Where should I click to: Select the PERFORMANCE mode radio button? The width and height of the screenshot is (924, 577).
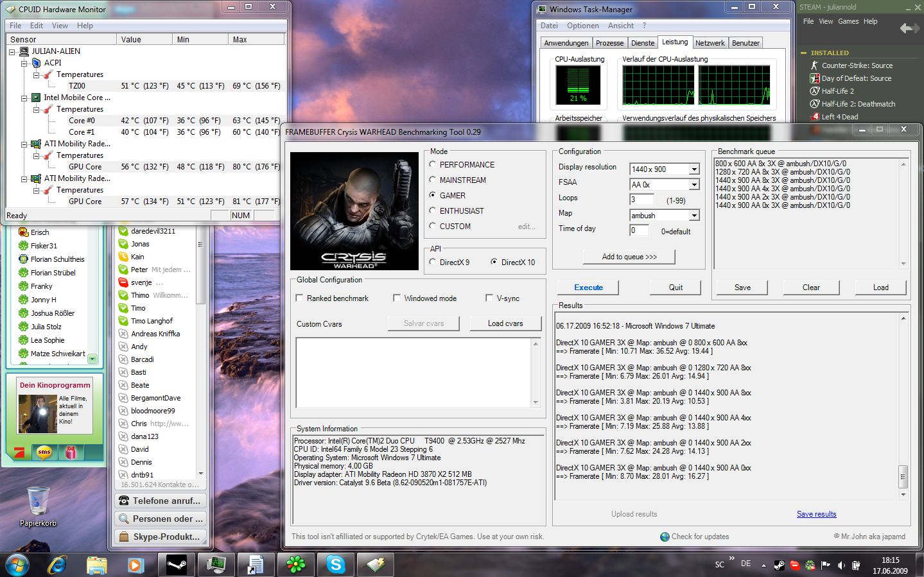pos(433,164)
